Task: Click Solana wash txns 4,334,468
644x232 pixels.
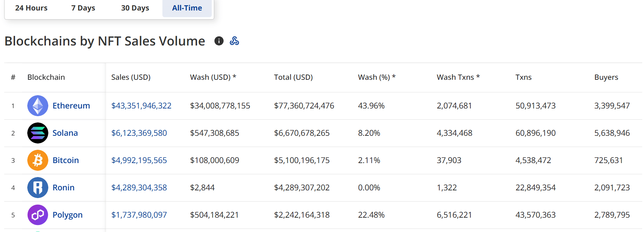Action: click(455, 133)
